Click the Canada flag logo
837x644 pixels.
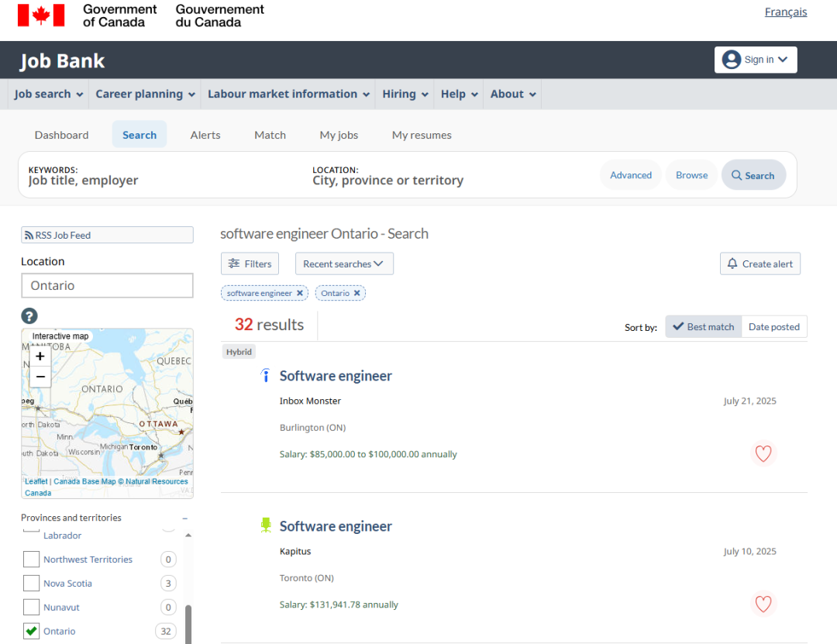coord(41,15)
